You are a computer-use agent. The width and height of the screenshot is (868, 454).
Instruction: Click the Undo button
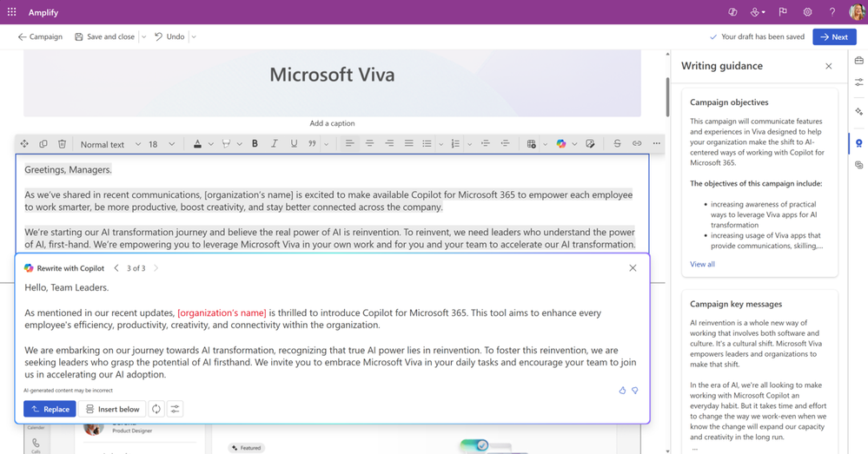(169, 36)
